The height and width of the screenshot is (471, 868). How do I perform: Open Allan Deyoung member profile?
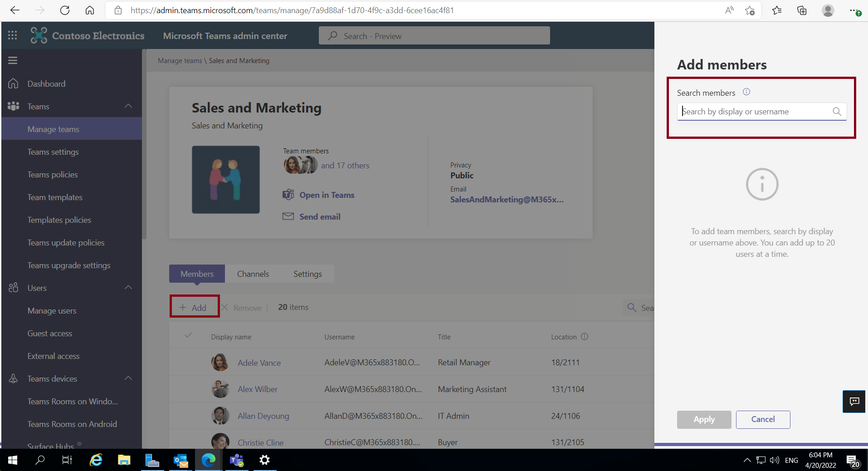tap(263, 416)
